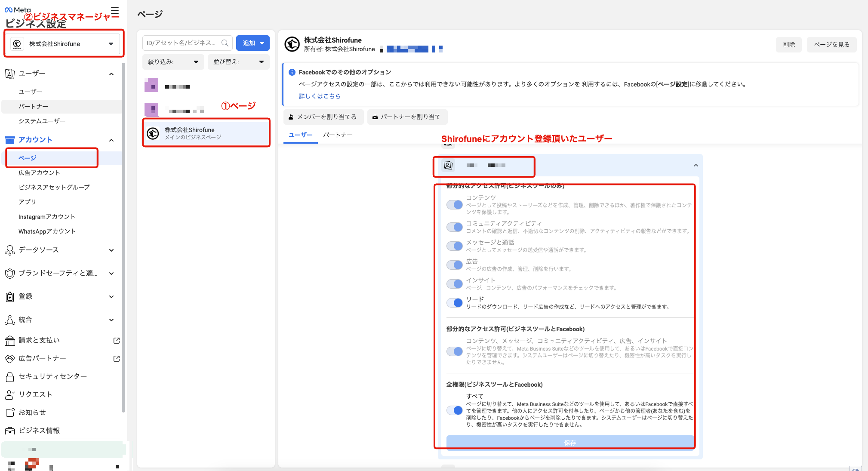Viewport: 868px width, 471px height.
Task: Expand the ブランドセーフティ section chevron
Action: point(111,274)
